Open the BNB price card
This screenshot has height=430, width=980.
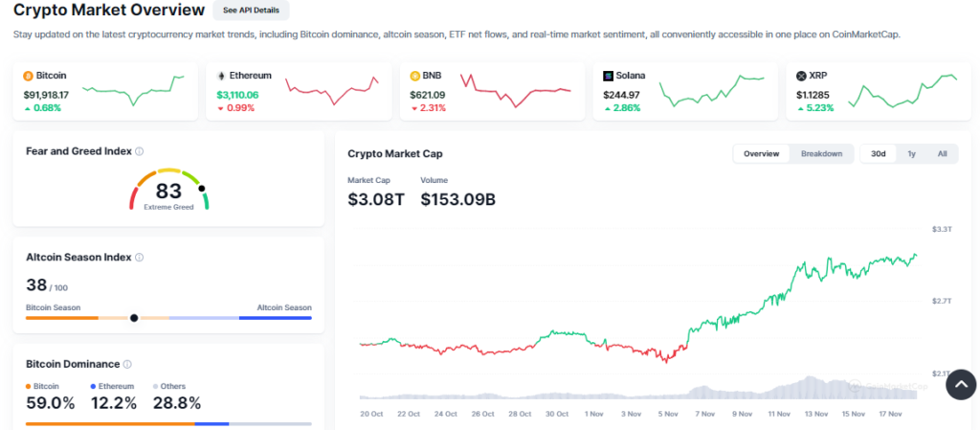(492, 91)
